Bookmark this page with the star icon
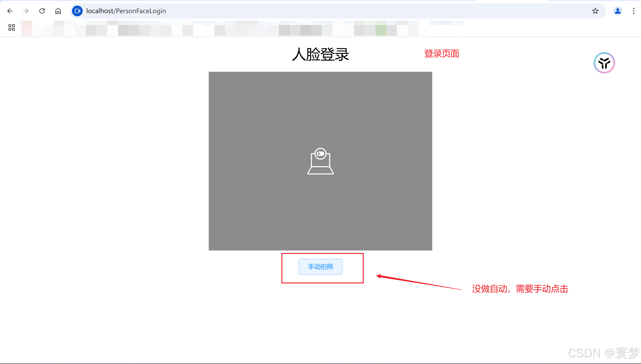 coord(595,11)
